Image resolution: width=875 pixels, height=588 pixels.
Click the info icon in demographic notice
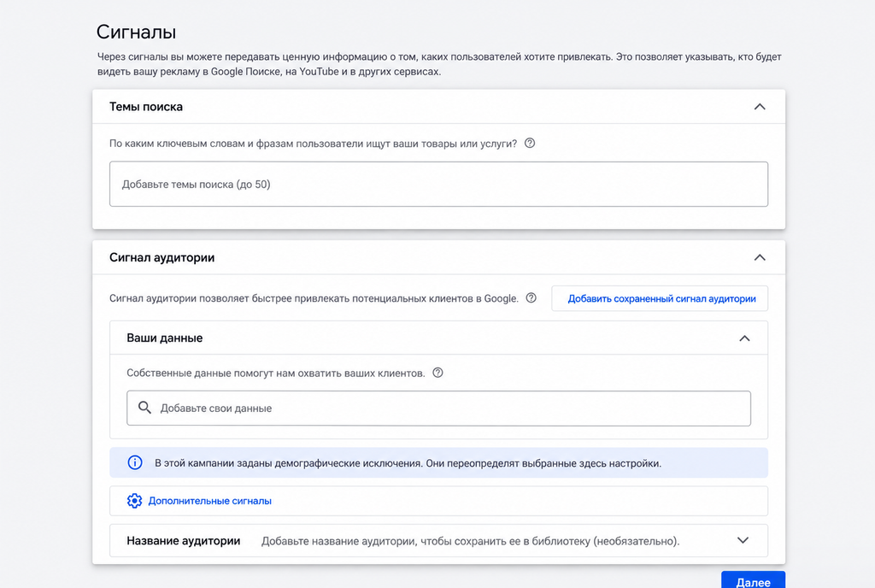[134, 462]
